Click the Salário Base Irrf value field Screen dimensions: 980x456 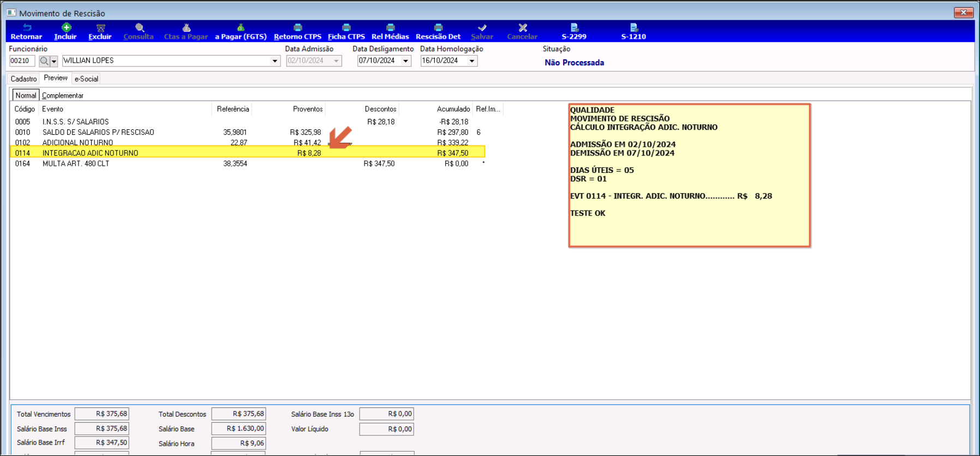[102, 443]
